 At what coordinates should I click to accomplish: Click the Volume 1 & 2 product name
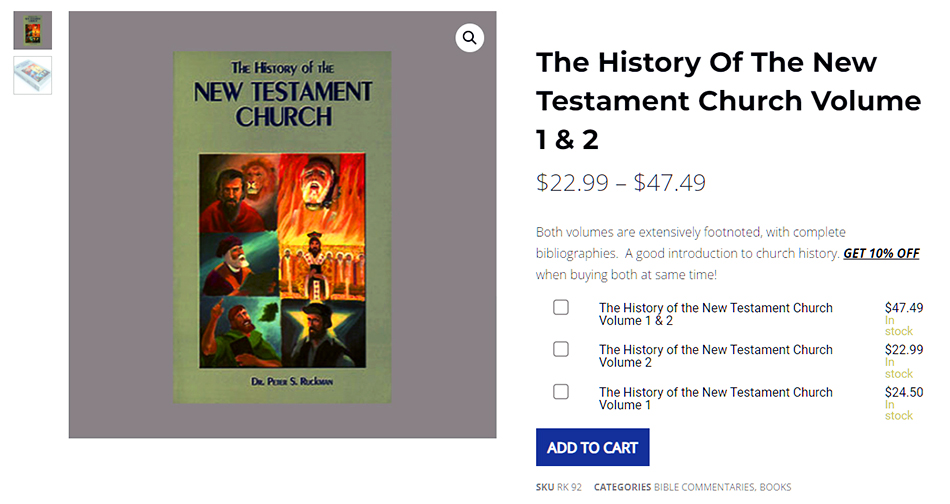(x=715, y=314)
